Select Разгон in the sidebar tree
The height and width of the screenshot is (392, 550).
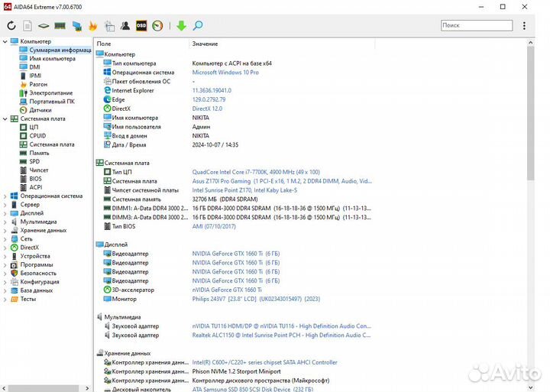(x=38, y=84)
